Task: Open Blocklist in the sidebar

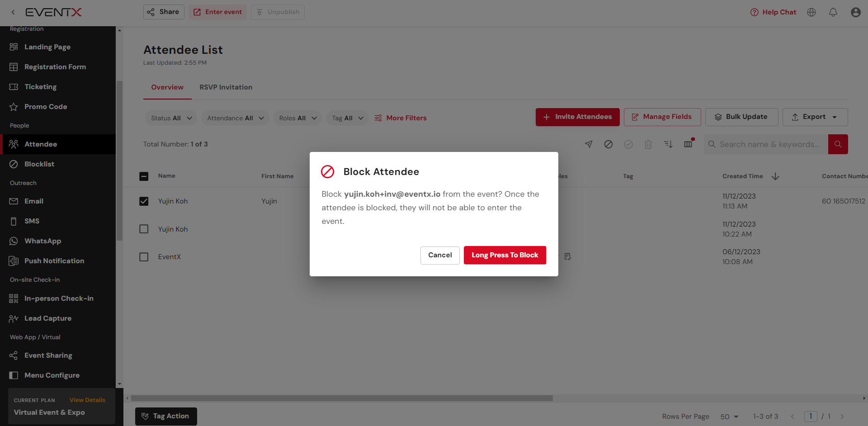Action: [39, 164]
